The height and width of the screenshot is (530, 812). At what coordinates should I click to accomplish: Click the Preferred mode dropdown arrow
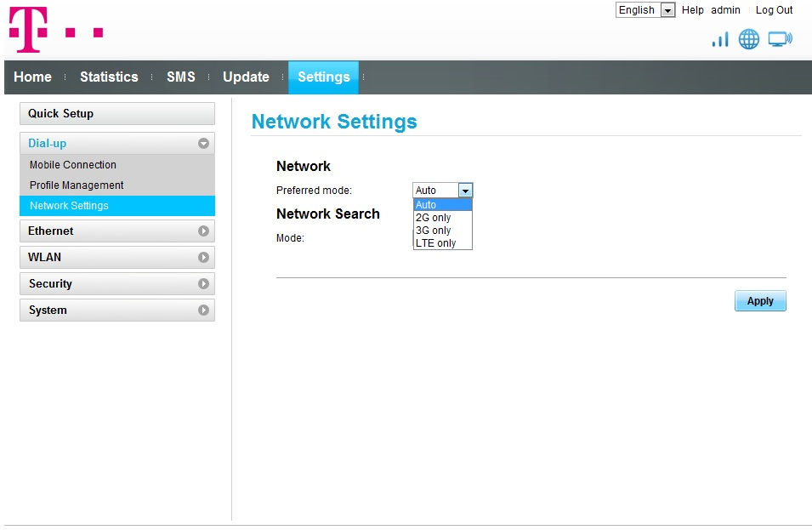tap(465, 191)
